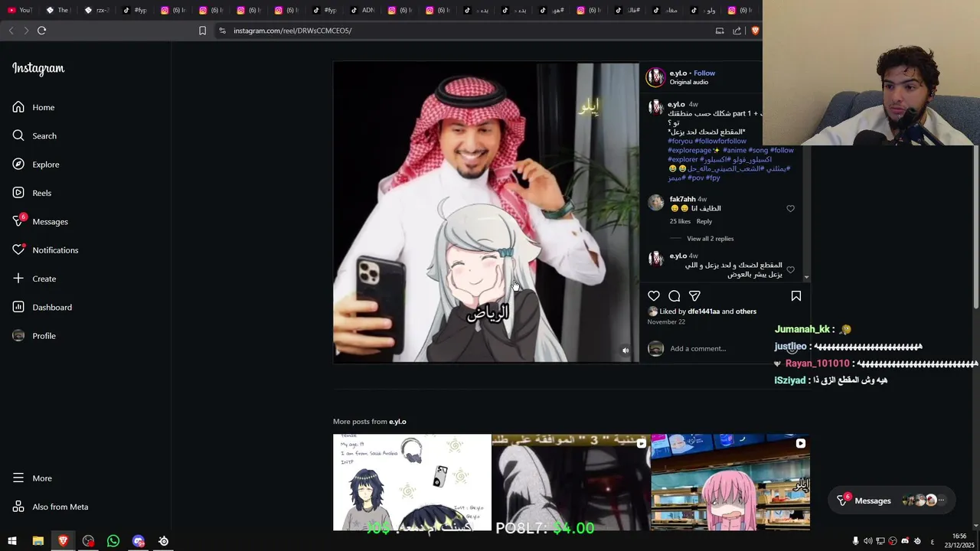Open fak7ahh's profile from comment
Screen dimensions: 980x551
pyautogui.click(x=682, y=199)
